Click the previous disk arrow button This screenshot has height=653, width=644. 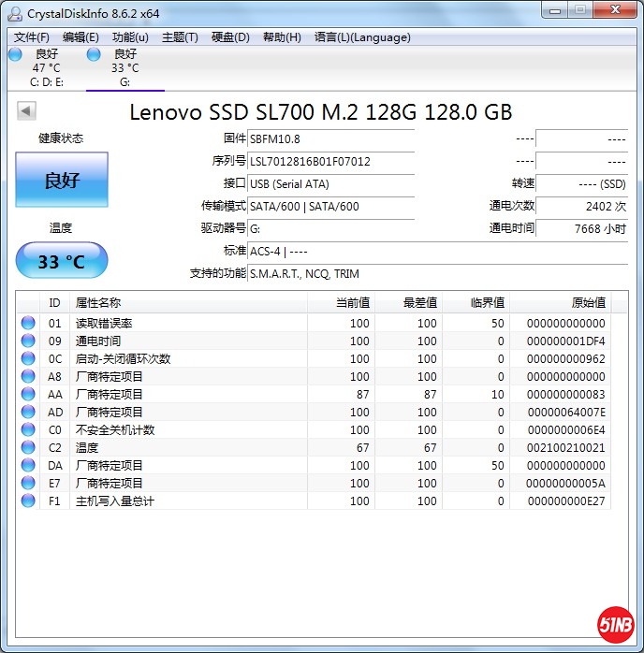point(26,111)
